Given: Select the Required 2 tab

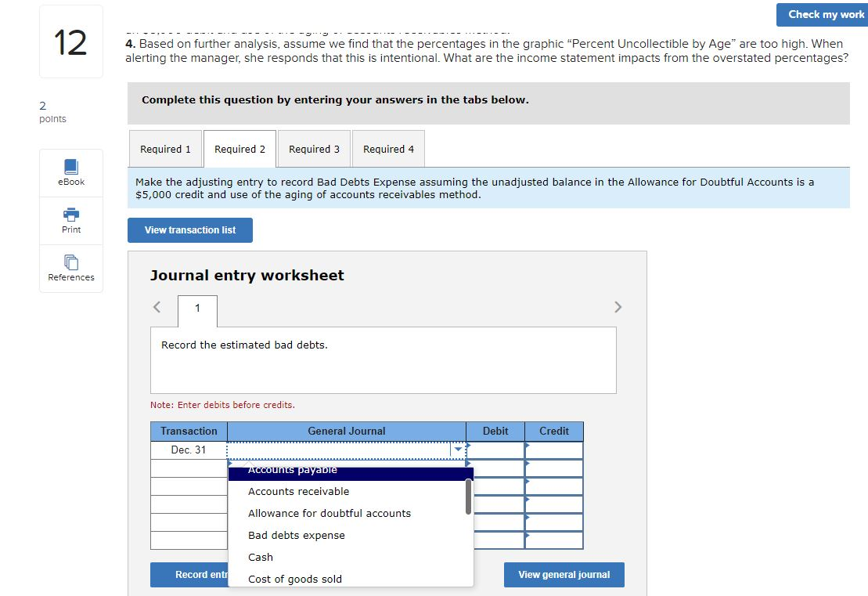Looking at the screenshot, I should [240, 149].
